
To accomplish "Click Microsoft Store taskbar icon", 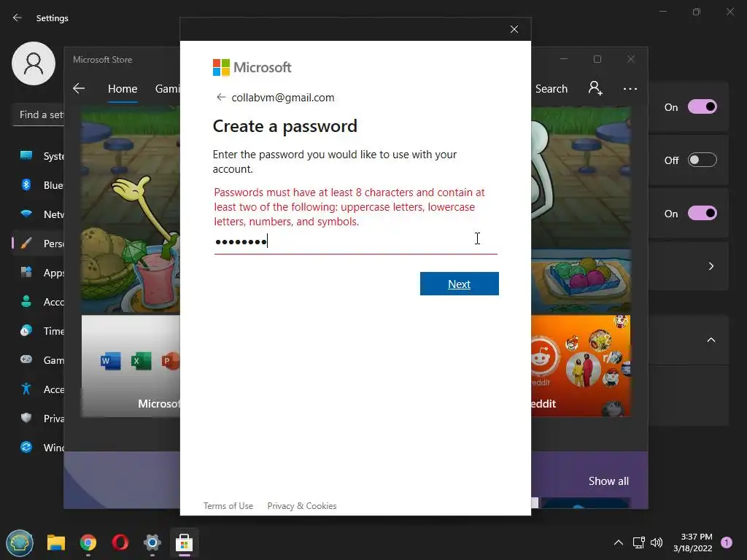I will (185, 542).
